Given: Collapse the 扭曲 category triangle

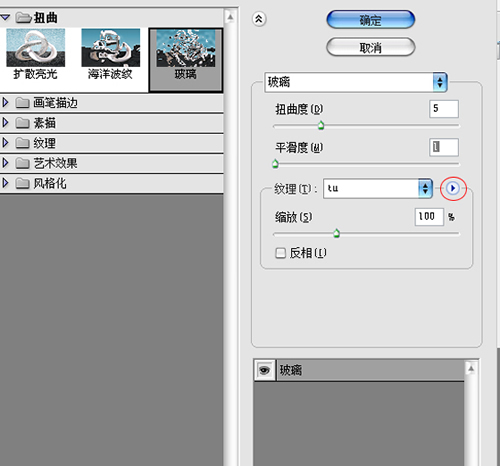Looking at the screenshot, I should point(5,17).
